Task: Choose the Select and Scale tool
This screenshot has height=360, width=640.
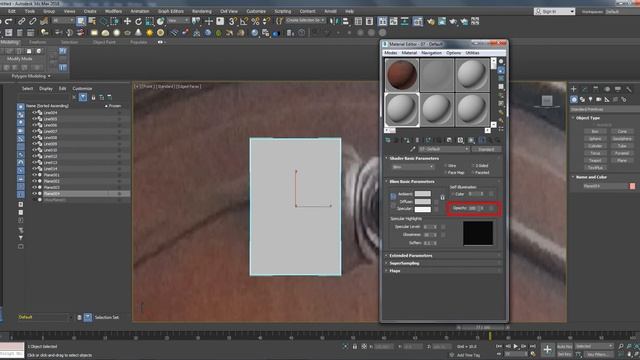Action: click(x=149, y=21)
